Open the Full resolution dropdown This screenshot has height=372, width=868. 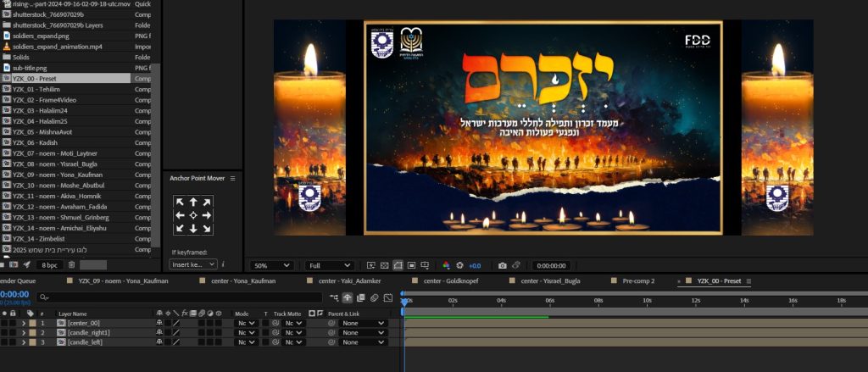click(329, 265)
